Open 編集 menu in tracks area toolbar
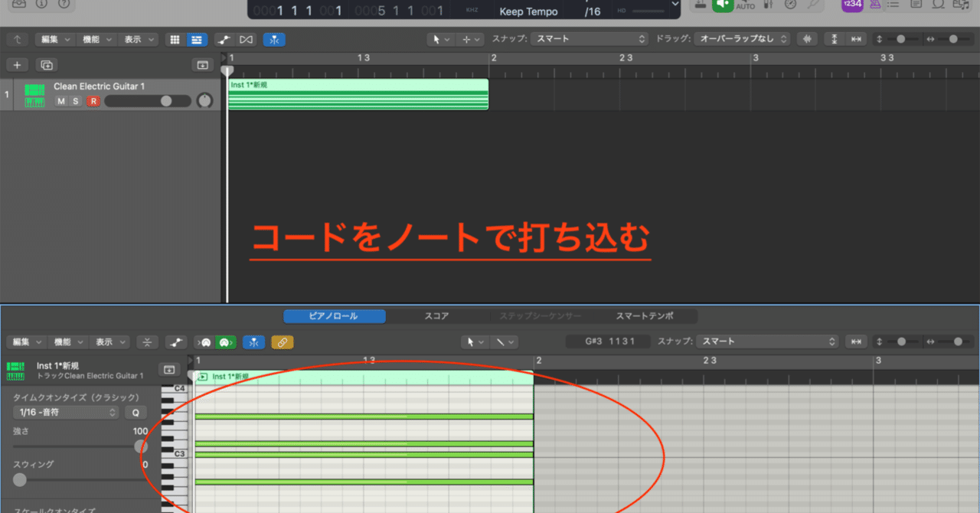Image resolution: width=980 pixels, height=513 pixels. (54, 39)
